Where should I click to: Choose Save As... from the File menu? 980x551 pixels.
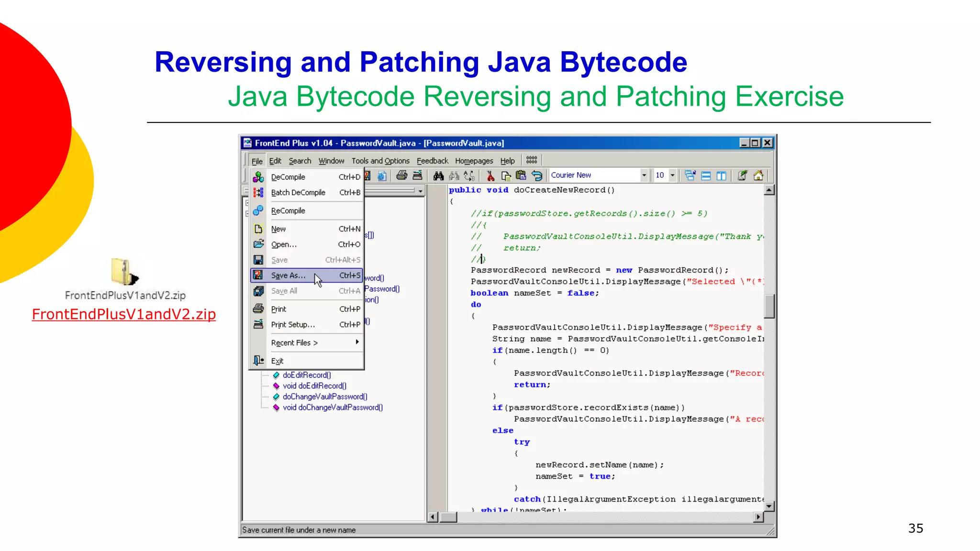tap(307, 275)
